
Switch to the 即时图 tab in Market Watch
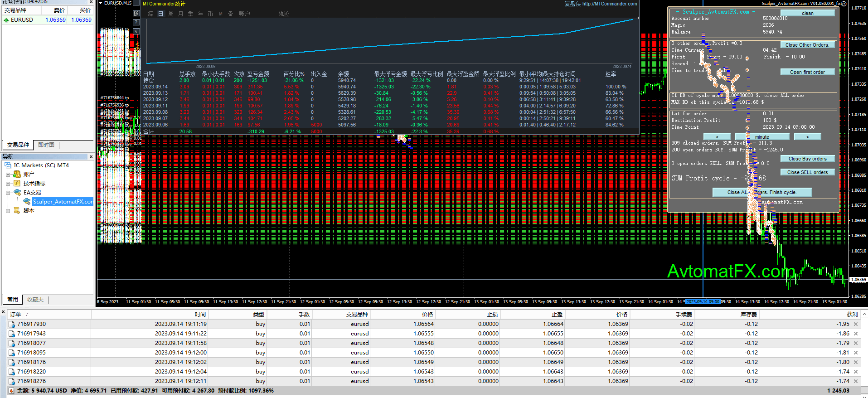tap(46, 145)
